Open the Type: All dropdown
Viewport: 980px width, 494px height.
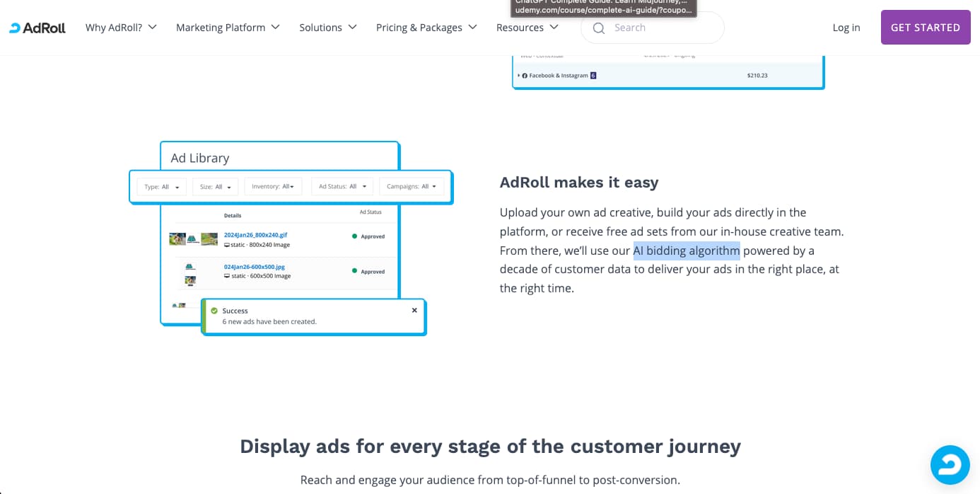tap(161, 187)
